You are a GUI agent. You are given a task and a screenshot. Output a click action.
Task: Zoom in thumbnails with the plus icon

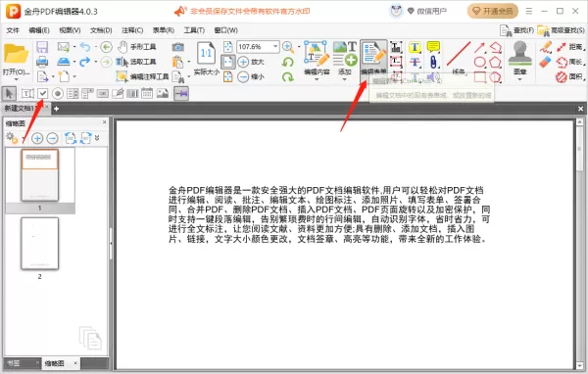point(37,138)
